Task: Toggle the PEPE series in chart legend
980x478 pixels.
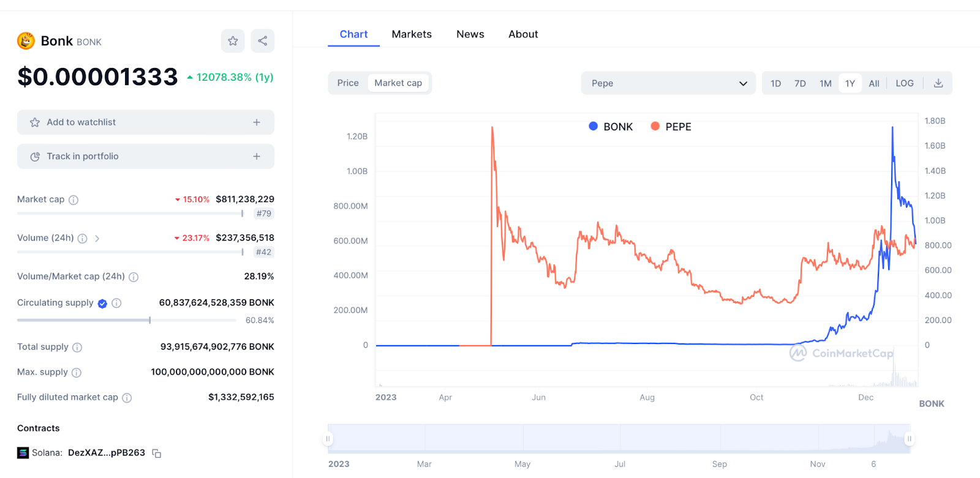Action: click(671, 127)
